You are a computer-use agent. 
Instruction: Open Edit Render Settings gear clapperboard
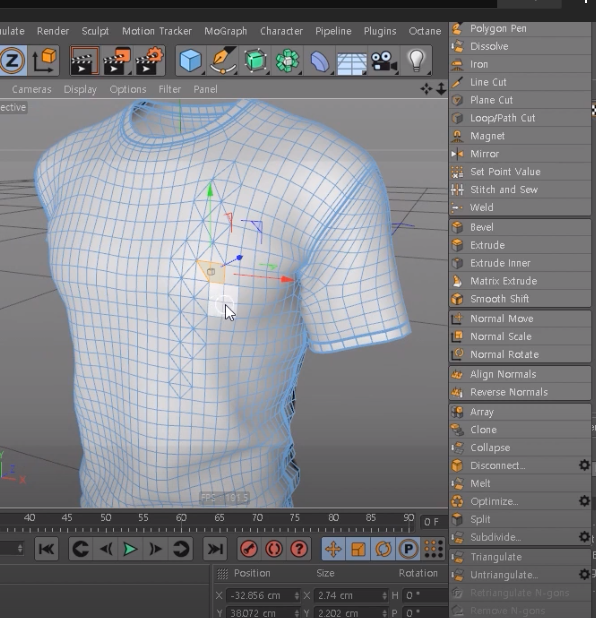[149, 61]
